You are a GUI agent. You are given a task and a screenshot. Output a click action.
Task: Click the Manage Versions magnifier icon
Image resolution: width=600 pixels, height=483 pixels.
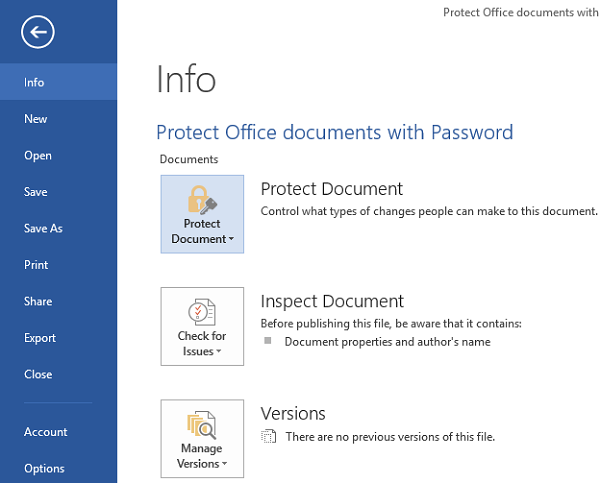point(202,425)
